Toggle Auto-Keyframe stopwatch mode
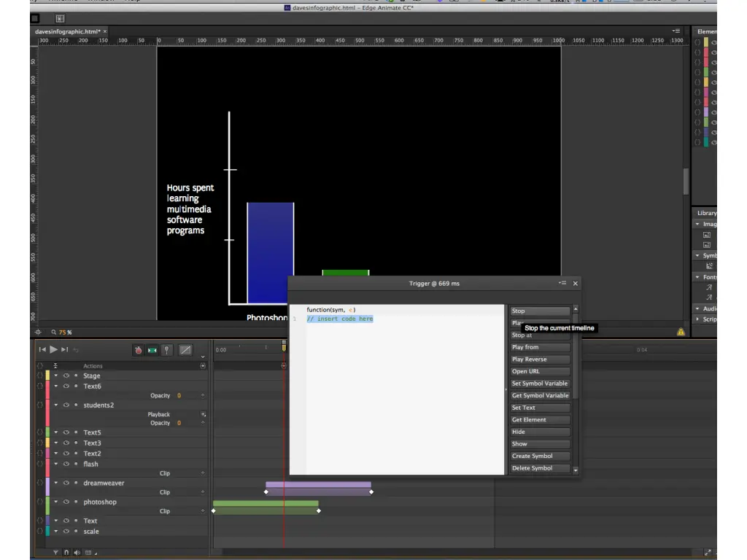 [x=138, y=350]
